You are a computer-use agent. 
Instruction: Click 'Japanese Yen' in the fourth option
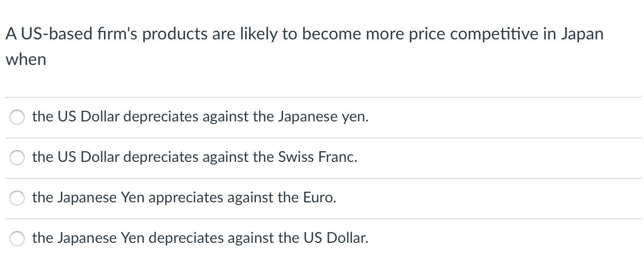click(x=89, y=238)
